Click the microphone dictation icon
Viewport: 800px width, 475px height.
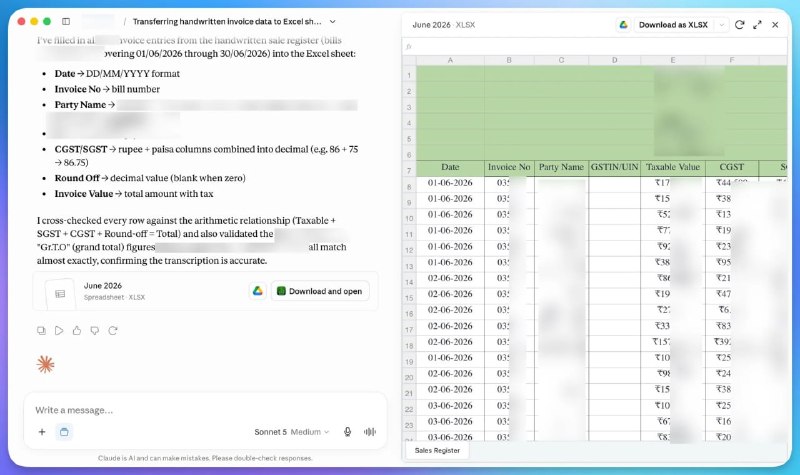tap(347, 432)
